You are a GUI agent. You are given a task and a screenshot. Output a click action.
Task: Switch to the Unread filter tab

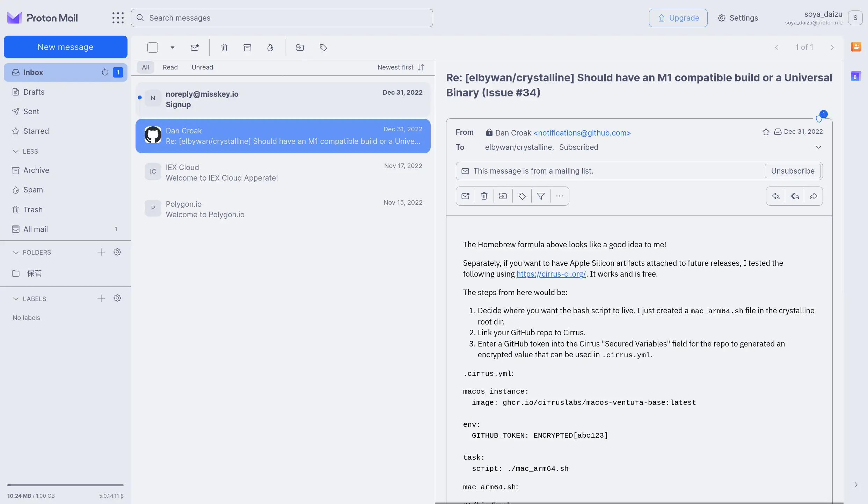click(x=202, y=67)
